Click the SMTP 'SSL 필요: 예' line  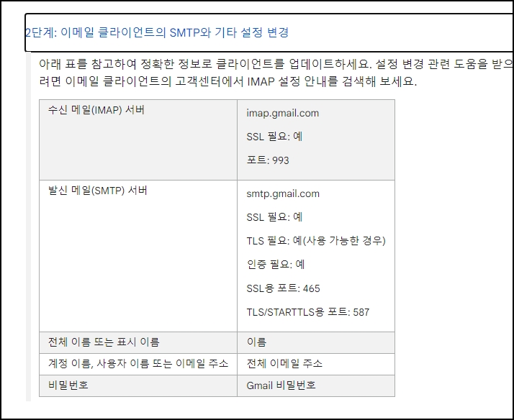(x=274, y=217)
